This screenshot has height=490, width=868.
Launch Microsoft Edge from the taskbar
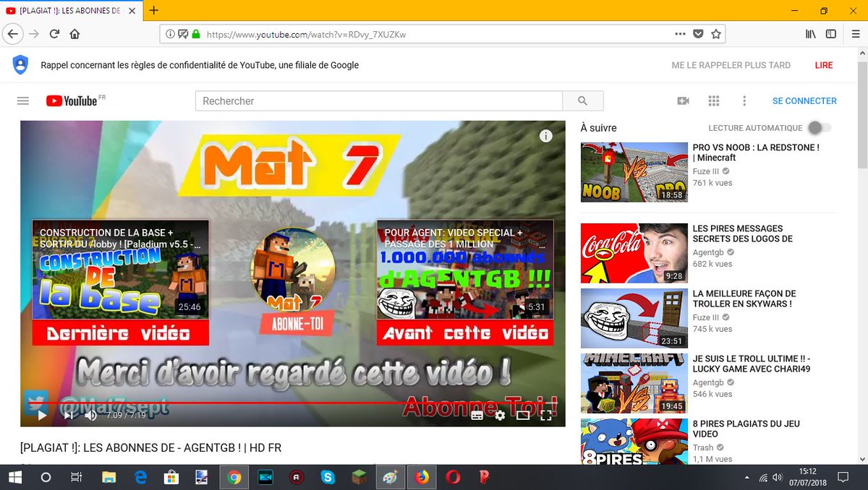point(140,478)
